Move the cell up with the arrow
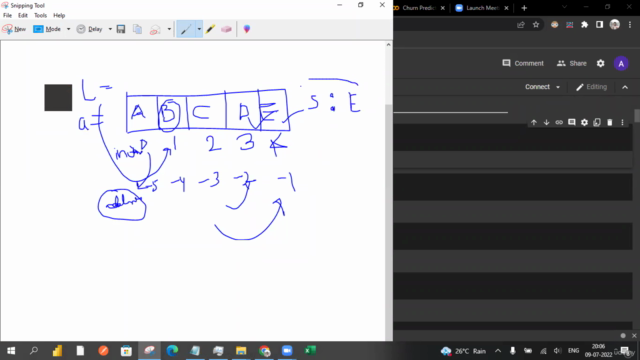This screenshot has width=640, height=360. 534,122
